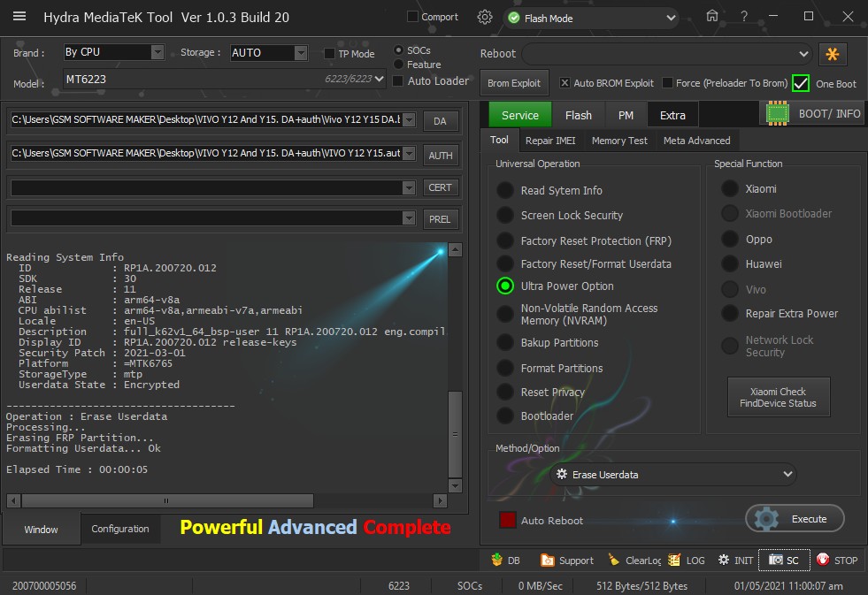Click the DA browse button
This screenshot has height=595, width=868.
click(440, 120)
